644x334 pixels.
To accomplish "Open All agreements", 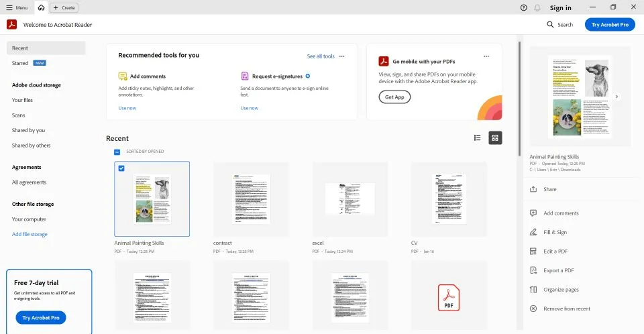I will point(29,182).
